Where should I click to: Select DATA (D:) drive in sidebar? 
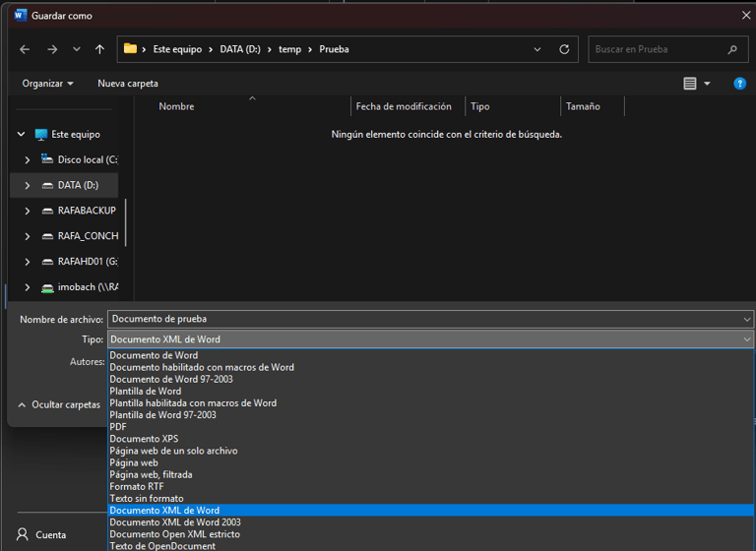click(x=78, y=185)
